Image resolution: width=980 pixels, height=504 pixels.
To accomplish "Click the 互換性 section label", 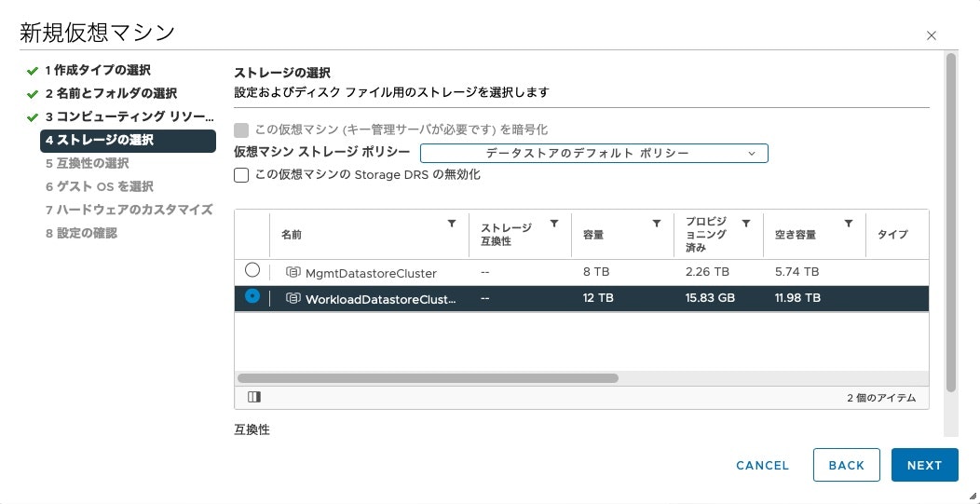I will click(252, 429).
